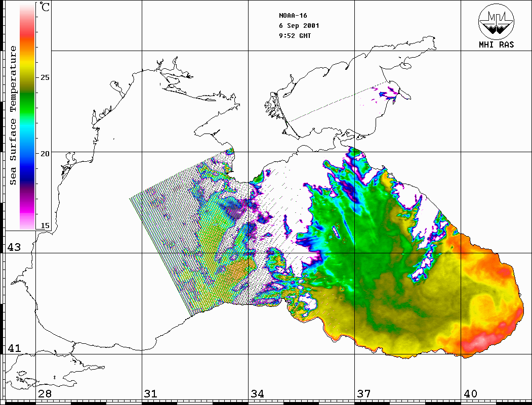Click longitude label 31
The height and width of the screenshot is (405, 532).
point(151,394)
